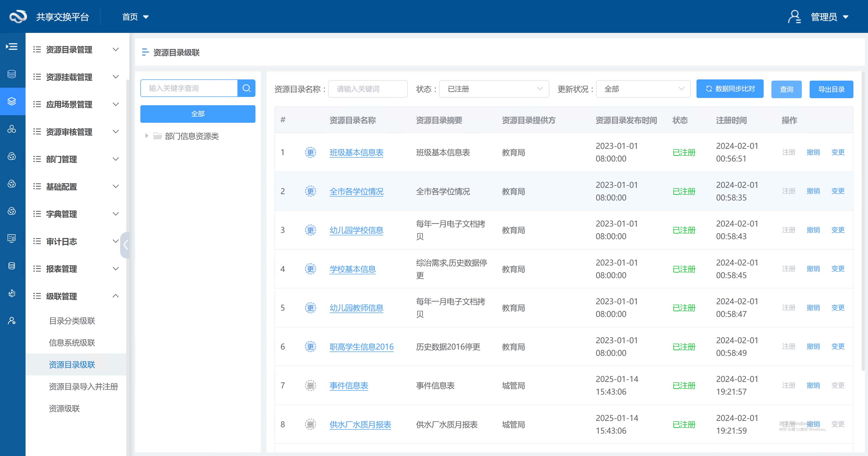
Task: Open 资源目录导入并注册 submenu item
Action: pyautogui.click(x=83, y=387)
